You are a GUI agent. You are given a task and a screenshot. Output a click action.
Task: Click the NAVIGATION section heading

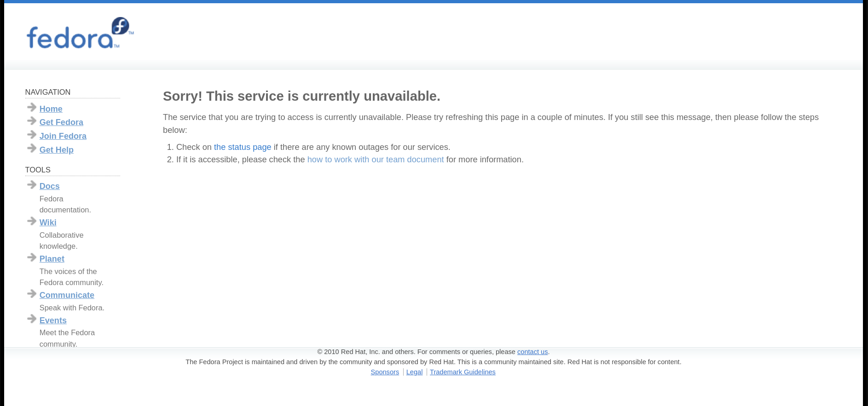48,92
